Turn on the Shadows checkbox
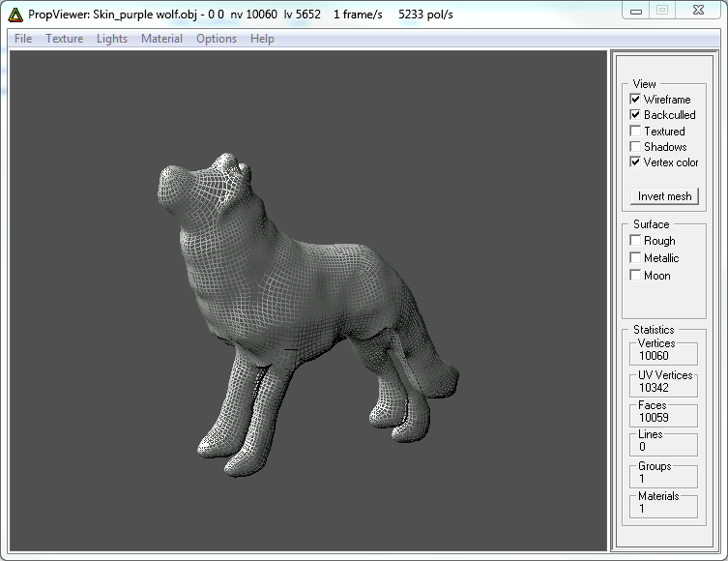The height and width of the screenshot is (561, 728). 635,147
